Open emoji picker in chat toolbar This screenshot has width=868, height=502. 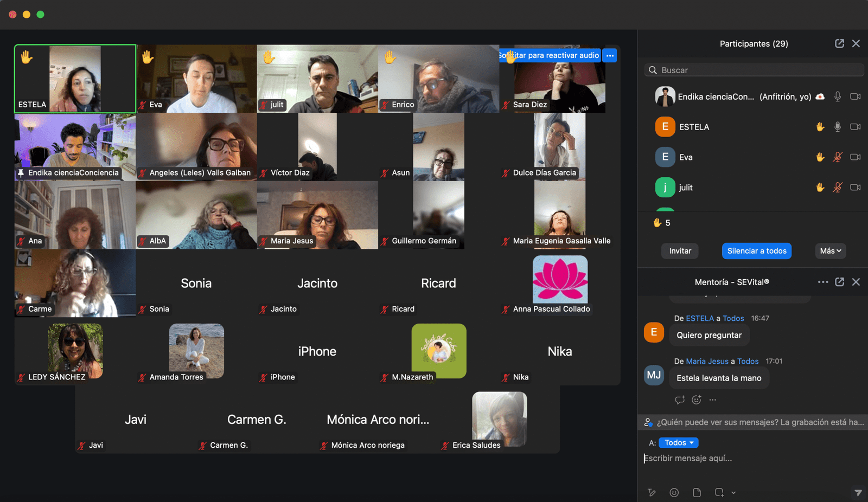point(674,492)
